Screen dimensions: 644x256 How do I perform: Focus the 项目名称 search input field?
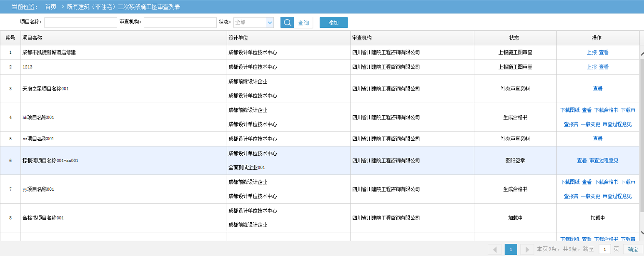pyautogui.click(x=80, y=22)
